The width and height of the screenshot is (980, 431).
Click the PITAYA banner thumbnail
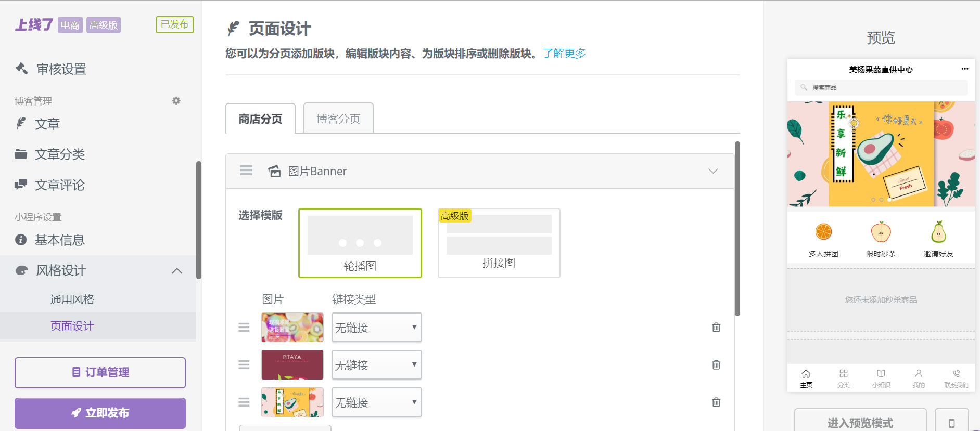coord(292,364)
